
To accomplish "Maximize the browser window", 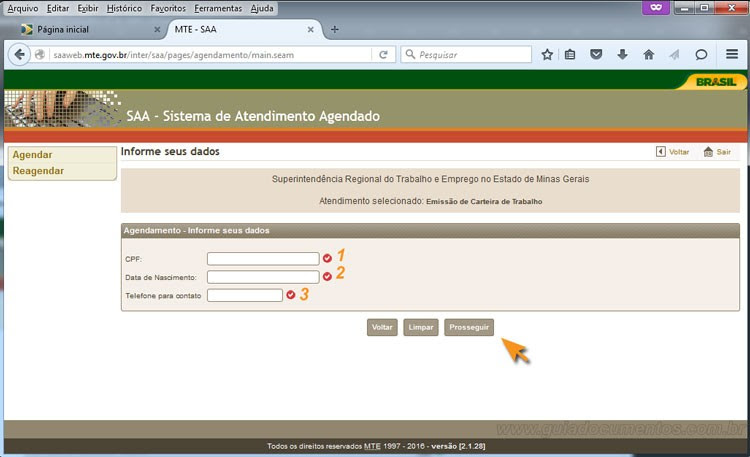I will [x=705, y=7].
